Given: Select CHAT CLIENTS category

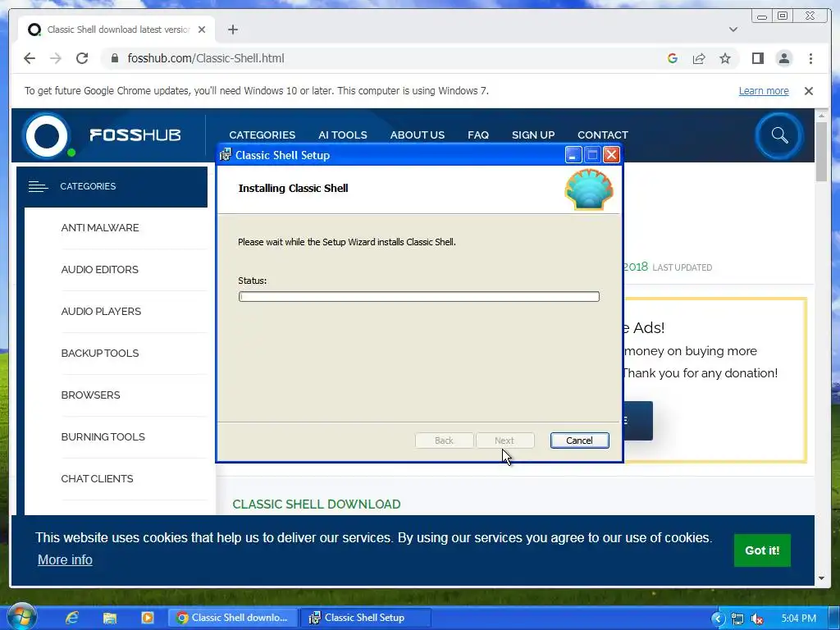Looking at the screenshot, I should pos(97,478).
